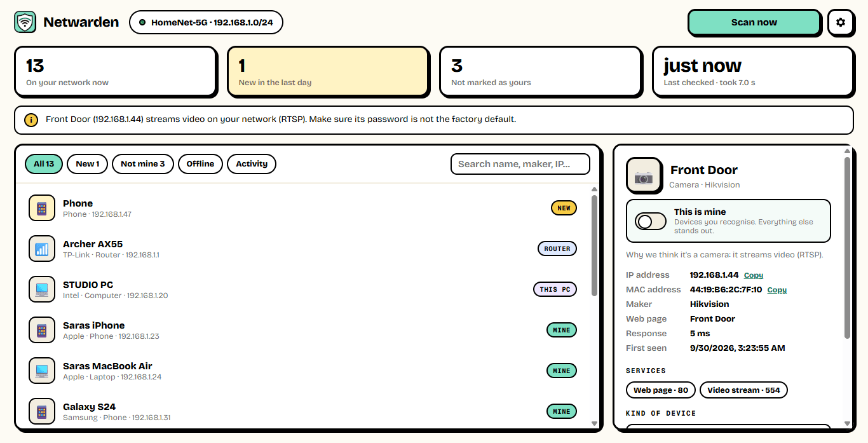The height and width of the screenshot is (443, 868).
Task: Click the THIS PC badge on STUDIO PC
Action: tap(555, 289)
